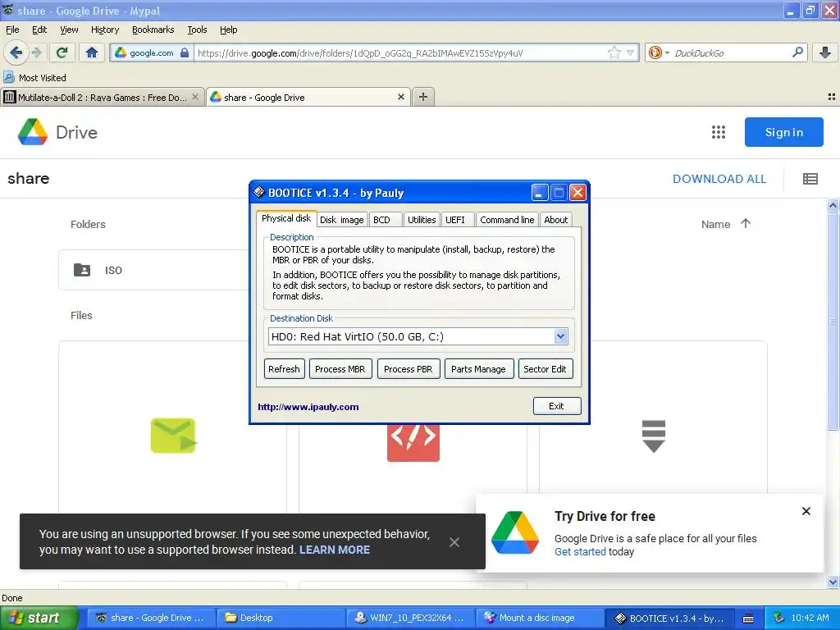840x630 pixels.
Task: Open the File menu
Action: [x=12, y=30]
